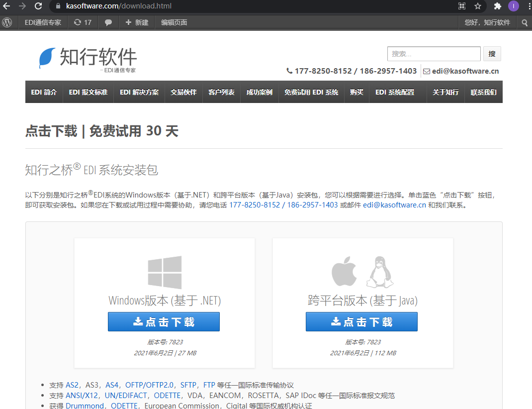Open the EDI 解决方案 nav menu

[x=139, y=92]
